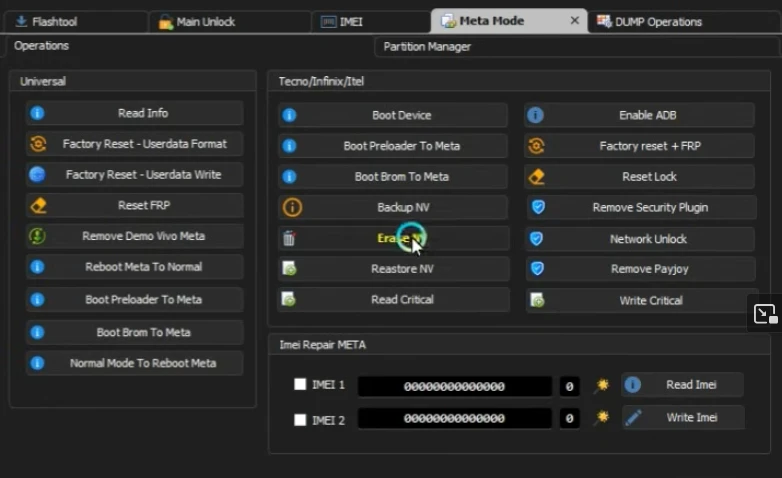Click eraser icon beside Reset FRP
This screenshot has height=478, width=782.
click(x=38, y=206)
